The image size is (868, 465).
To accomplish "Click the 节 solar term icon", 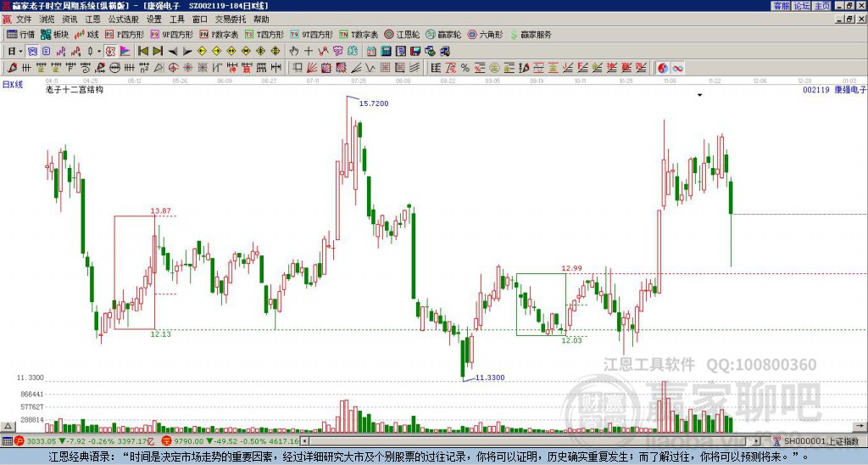I will tap(337, 51).
